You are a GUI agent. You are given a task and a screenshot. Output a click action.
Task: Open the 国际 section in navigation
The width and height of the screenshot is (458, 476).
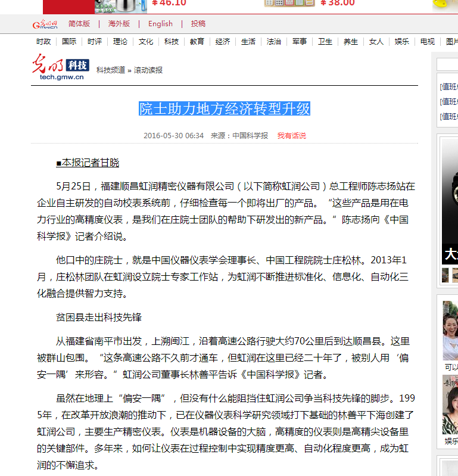[x=69, y=42]
